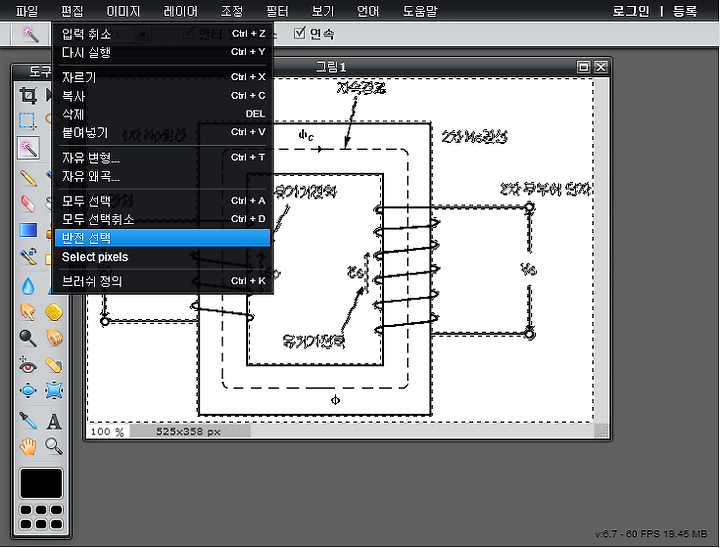
Task: Choose 모두 선택취소 from the menu
Action: (x=163, y=219)
